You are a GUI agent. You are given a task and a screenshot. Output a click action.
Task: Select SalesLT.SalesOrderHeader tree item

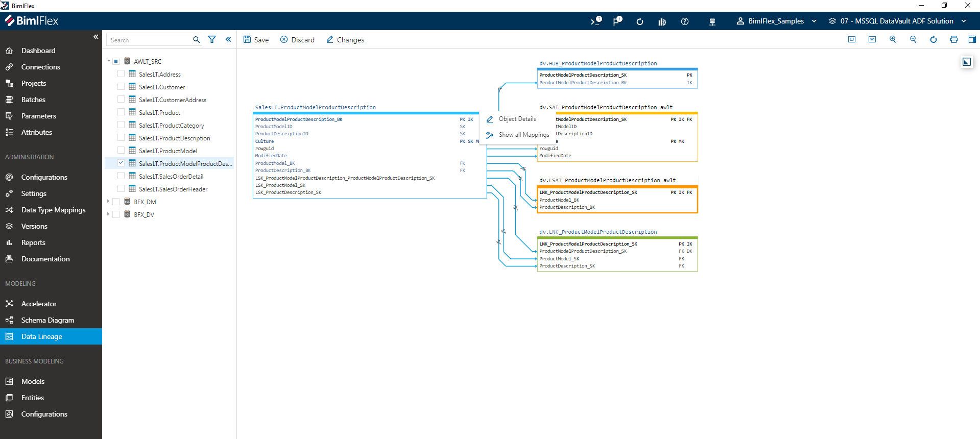[173, 189]
